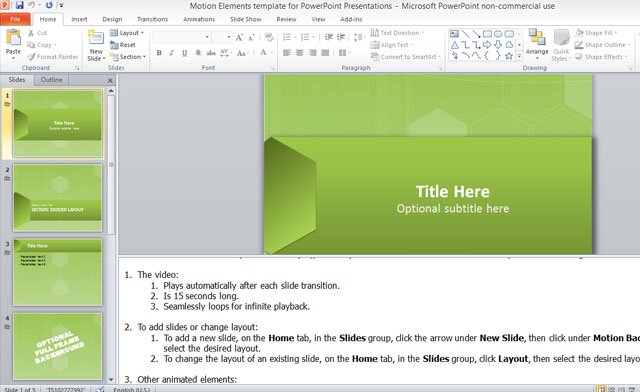Screen dimensions: 640x392
Task: Select the star shape in gallery
Action: 509,56
